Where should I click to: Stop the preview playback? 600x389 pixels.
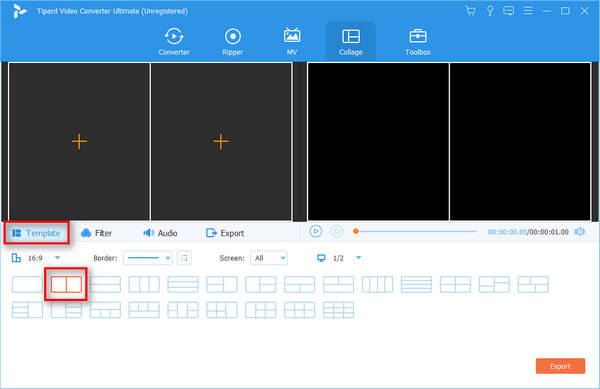coord(337,231)
